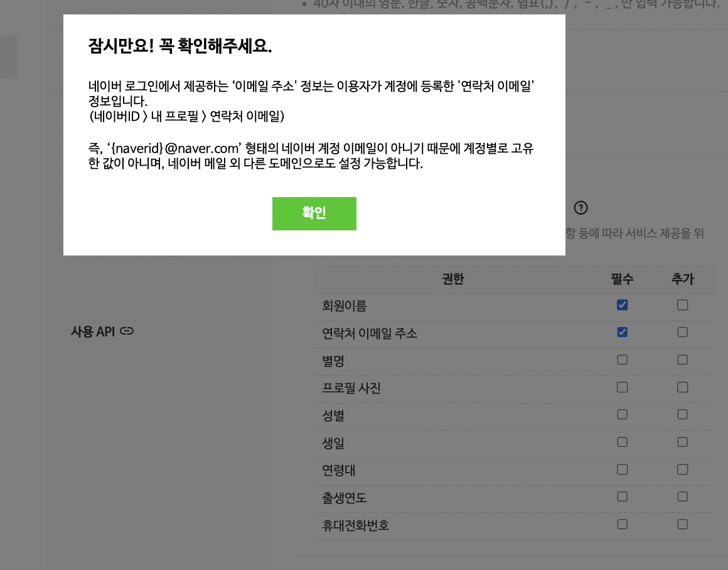Viewport: 728px width, 570px height.
Task: Check 필수 checkbox for 생일
Action: [622, 442]
